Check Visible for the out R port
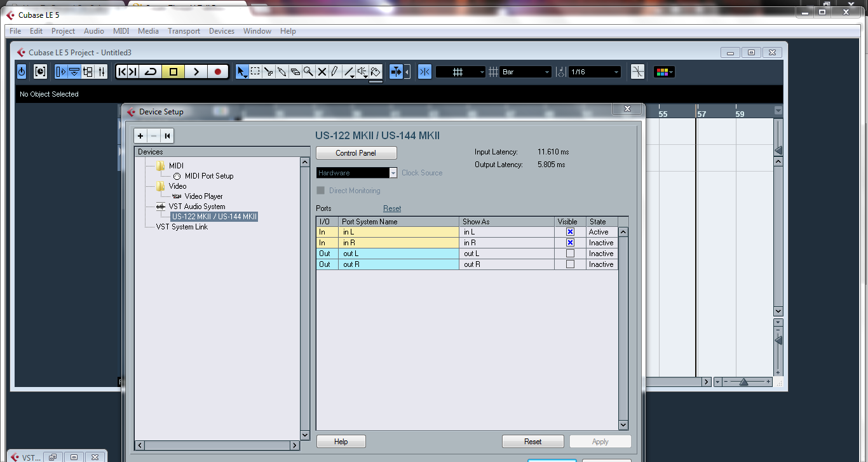 tap(570, 264)
